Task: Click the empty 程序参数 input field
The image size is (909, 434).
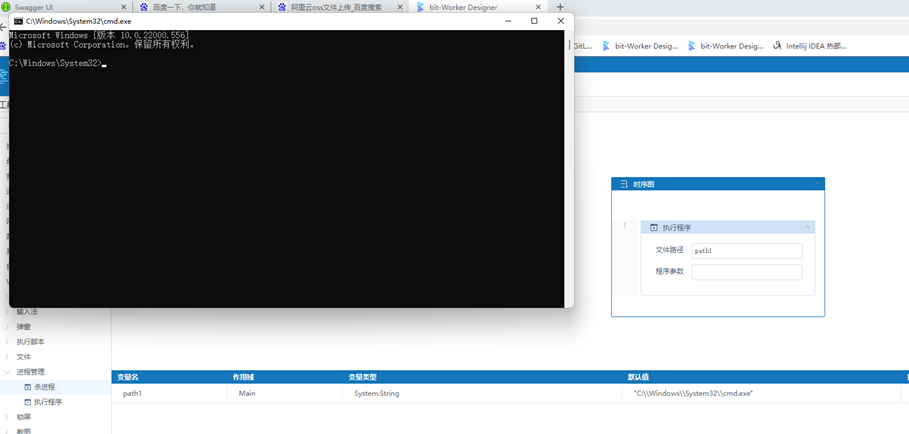Action: click(746, 272)
